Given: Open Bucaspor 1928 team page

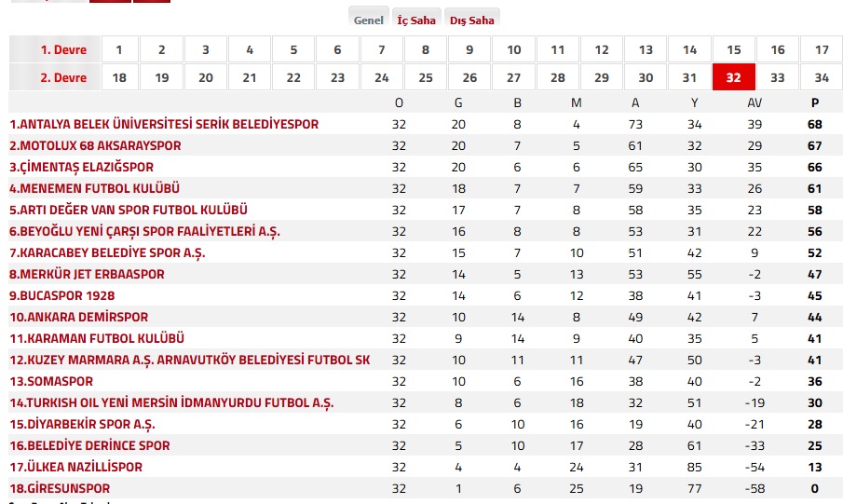Looking at the screenshot, I should [x=62, y=295].
